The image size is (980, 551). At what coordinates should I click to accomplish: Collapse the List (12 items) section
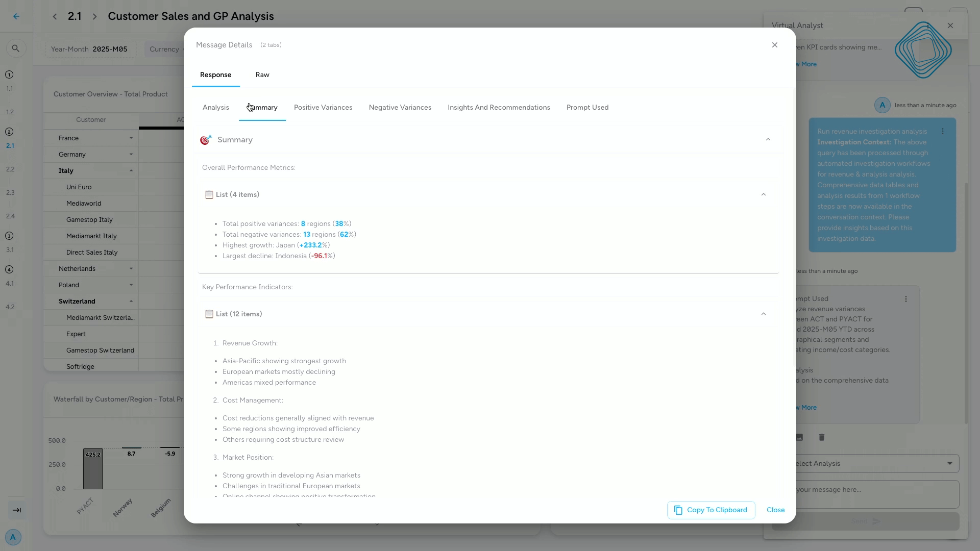764,314
